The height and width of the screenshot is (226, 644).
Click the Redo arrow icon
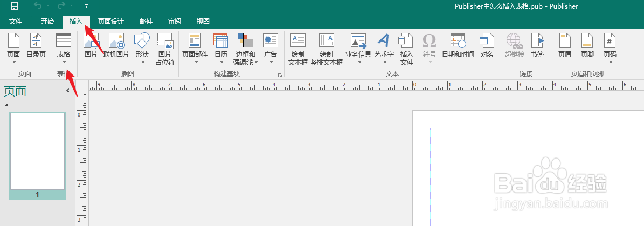(x=62, y=6)
